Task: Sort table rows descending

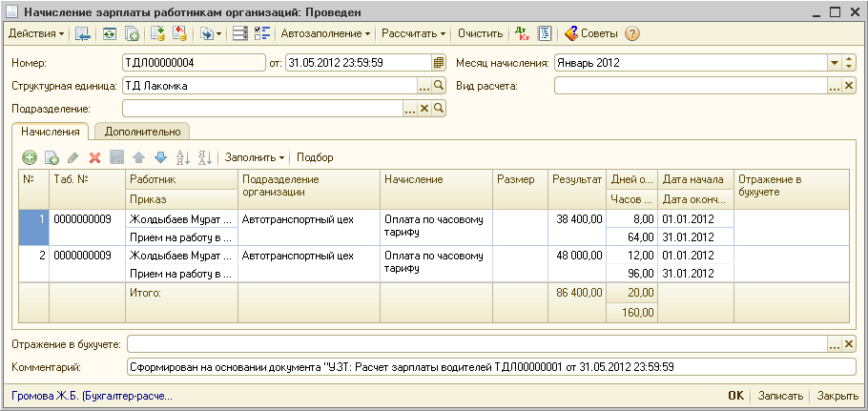Action: tap(204, 157)
